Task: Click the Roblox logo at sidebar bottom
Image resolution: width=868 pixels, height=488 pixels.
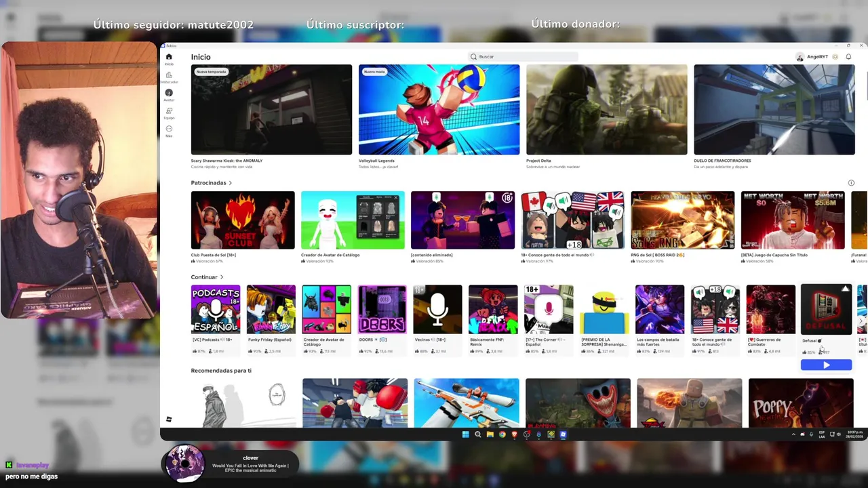Action: 169,420
